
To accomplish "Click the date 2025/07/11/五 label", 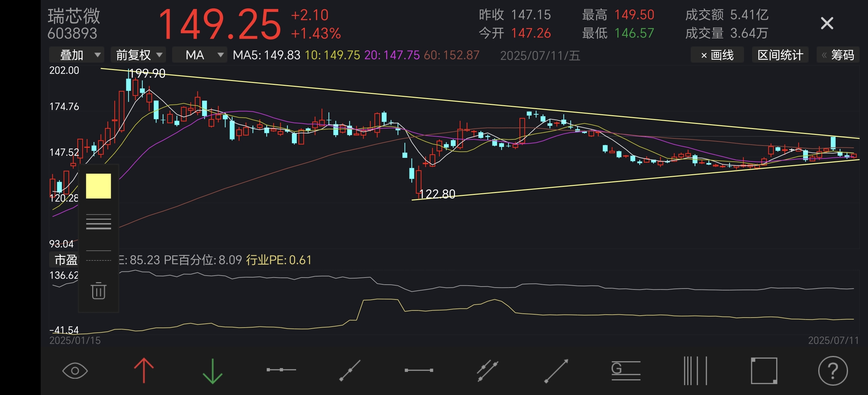I will click(540, 56).
